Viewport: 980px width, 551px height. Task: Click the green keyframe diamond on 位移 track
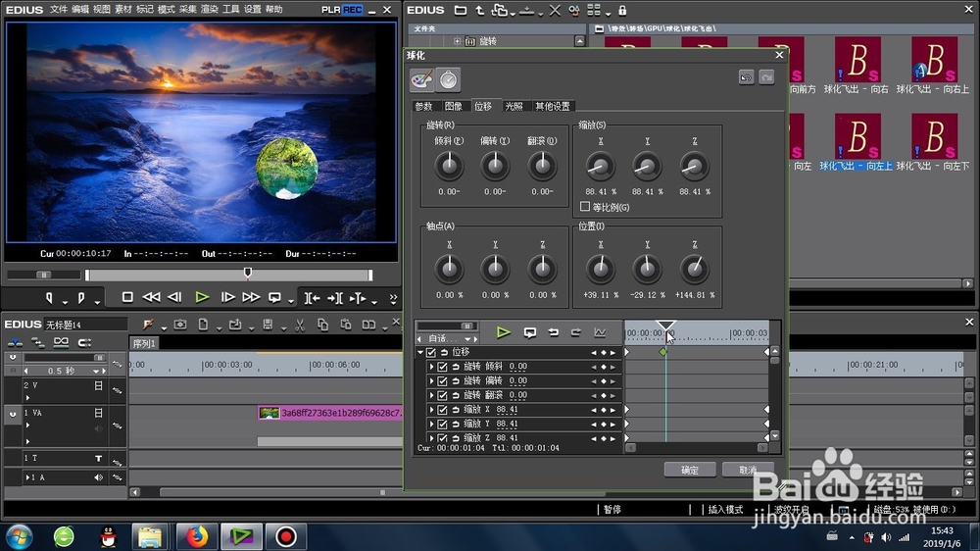[663, 352]
